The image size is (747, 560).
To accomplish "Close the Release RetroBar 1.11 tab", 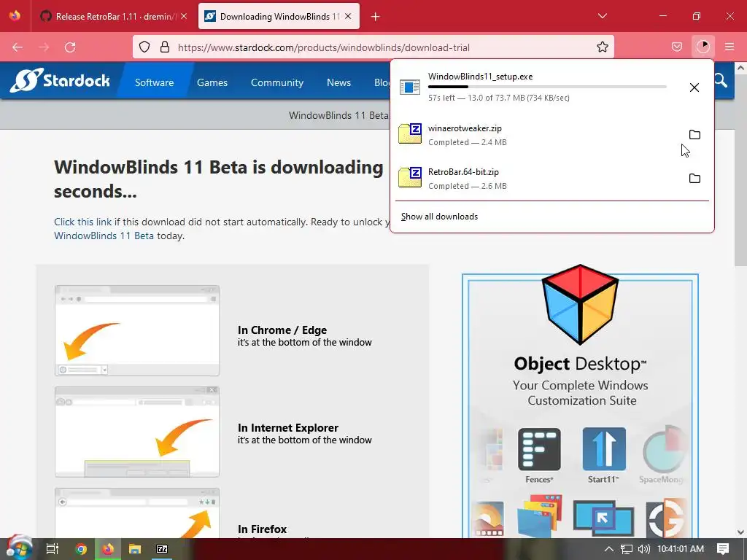I will (x=184, y=16).
